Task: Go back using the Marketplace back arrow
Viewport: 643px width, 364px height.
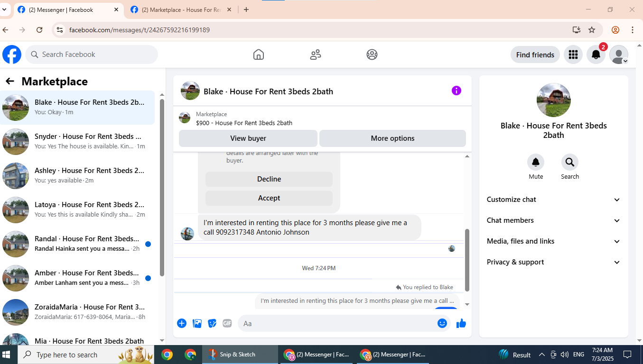Action: [x=10, y=81]
